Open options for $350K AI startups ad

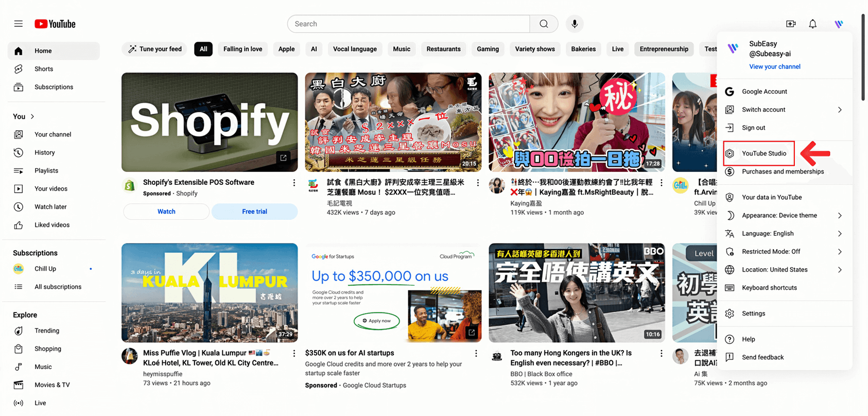click(x=476, y=353)
